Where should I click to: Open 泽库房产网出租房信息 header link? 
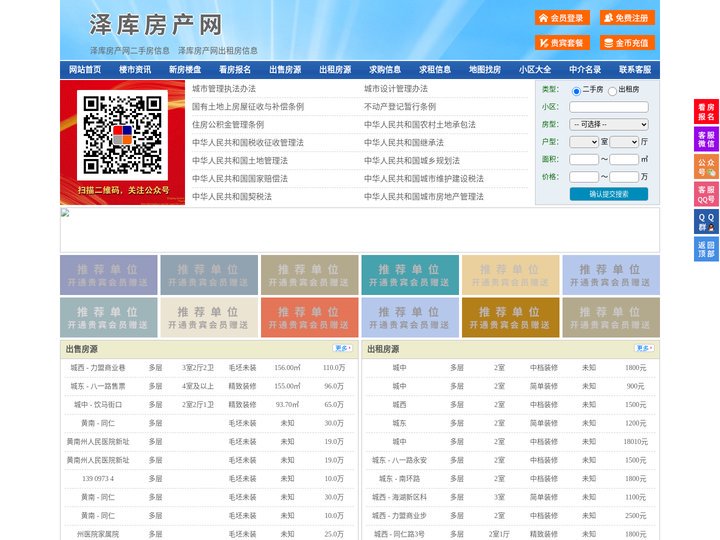(218, 51)
